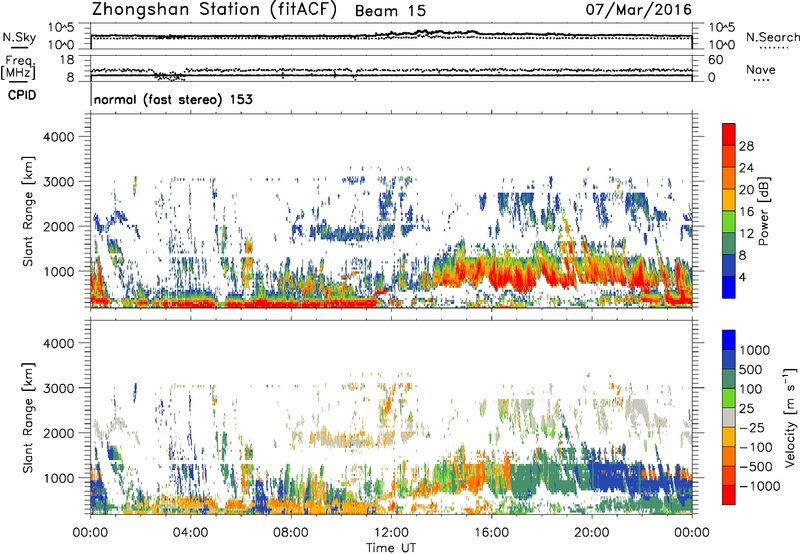Click the '16:00' time axis label

tap(491, 533)
